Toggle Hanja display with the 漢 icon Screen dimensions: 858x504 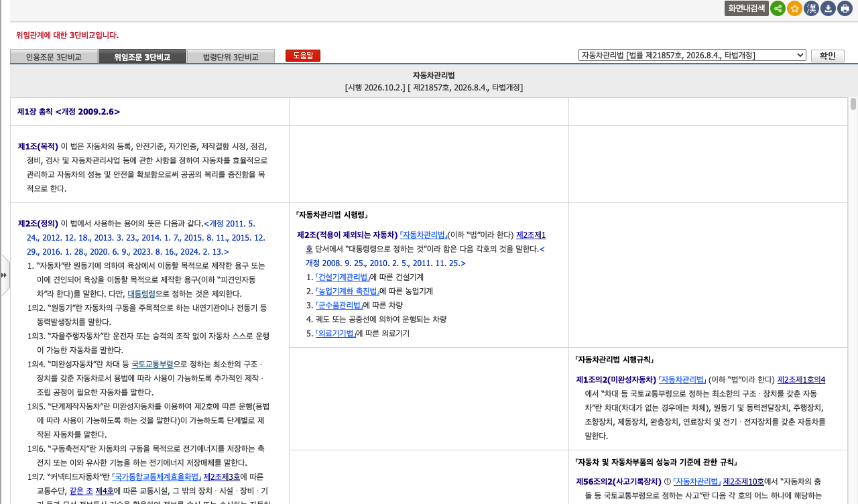coord(811,9)
